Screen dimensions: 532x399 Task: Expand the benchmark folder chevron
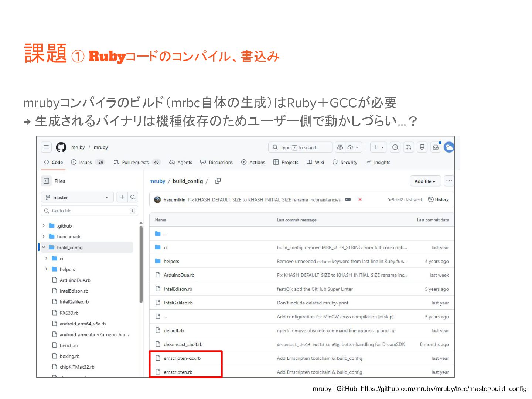tap(44, 236)
